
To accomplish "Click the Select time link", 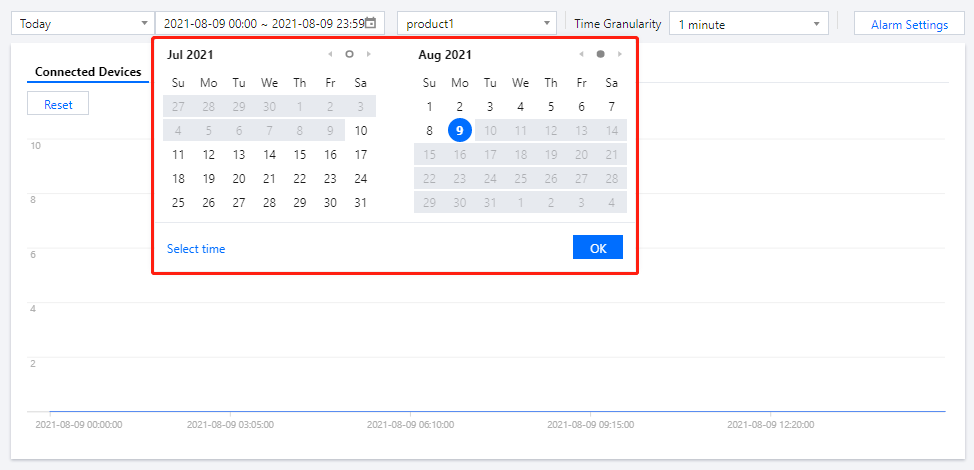I will pos(196,249).
